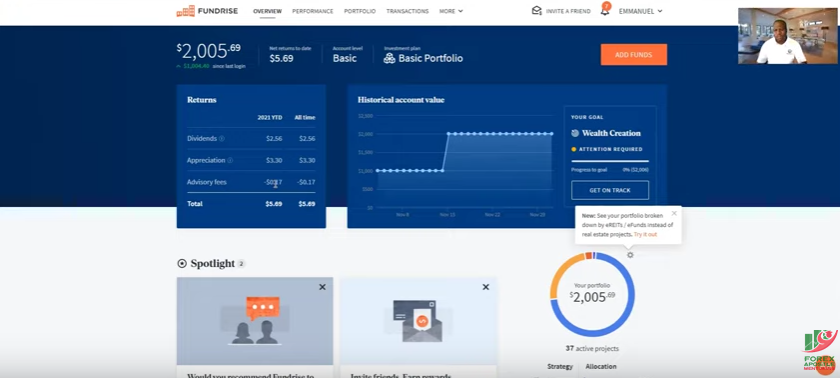Click the Invite a Friend envelope icon
The width and height of the screenshot is (840, 378).
coord(536,11)
